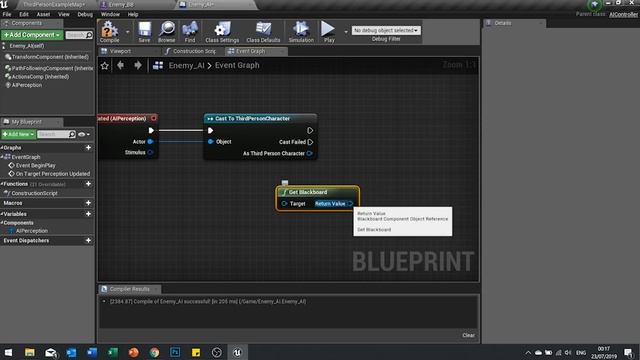
Task: Open Class Settings
Action: [x=222, y=32]
